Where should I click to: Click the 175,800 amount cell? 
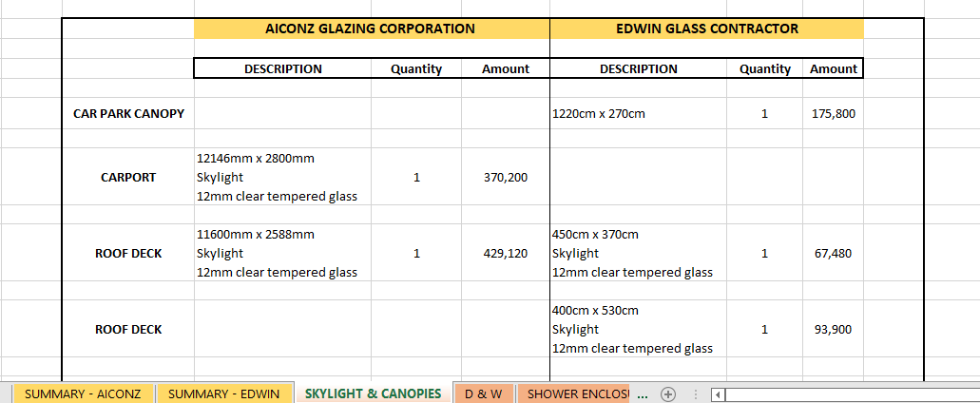[834, 113]
